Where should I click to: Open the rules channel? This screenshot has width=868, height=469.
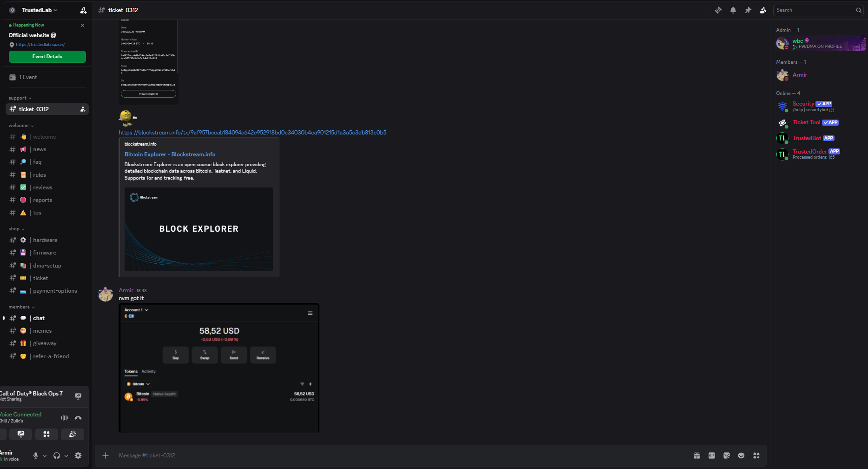47,175
